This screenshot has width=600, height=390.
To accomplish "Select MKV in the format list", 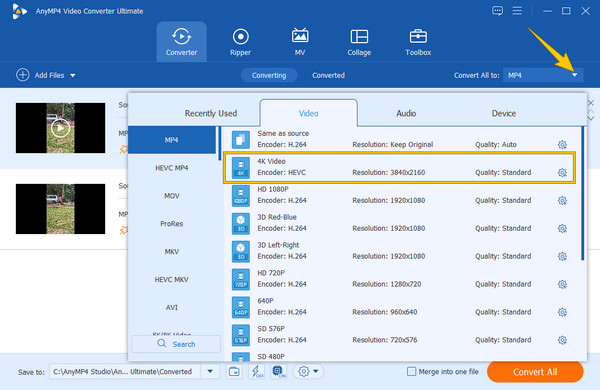I will click(172, 252).
